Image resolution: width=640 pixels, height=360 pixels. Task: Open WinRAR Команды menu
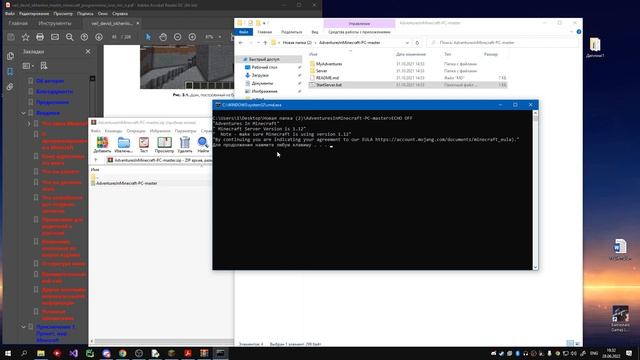coord(113,131)
